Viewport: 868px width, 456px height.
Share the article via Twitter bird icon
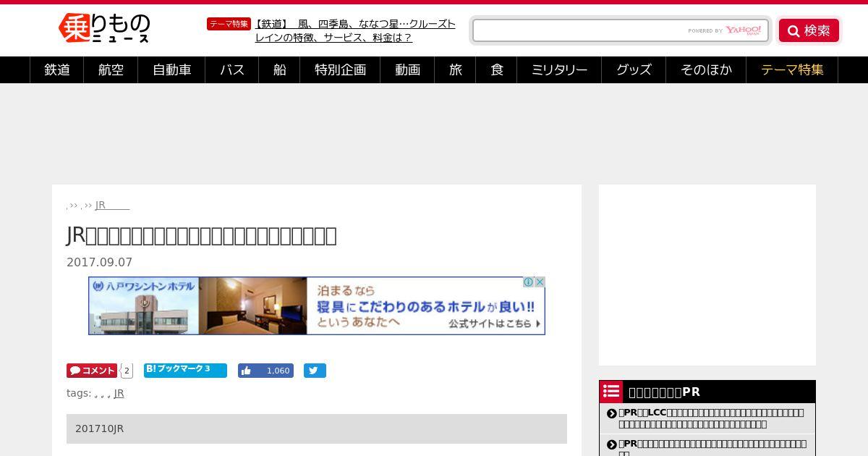[315, 371]
